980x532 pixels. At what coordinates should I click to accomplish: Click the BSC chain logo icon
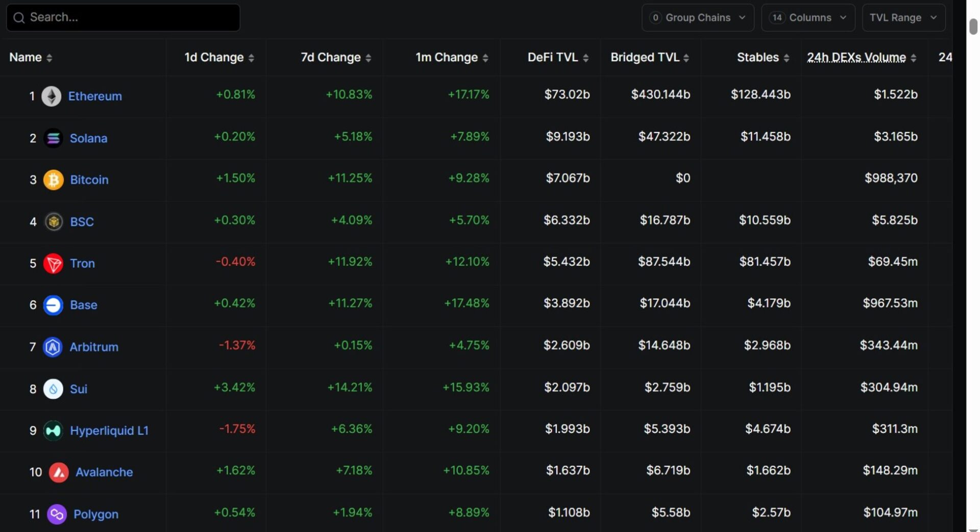click(54, 221)
